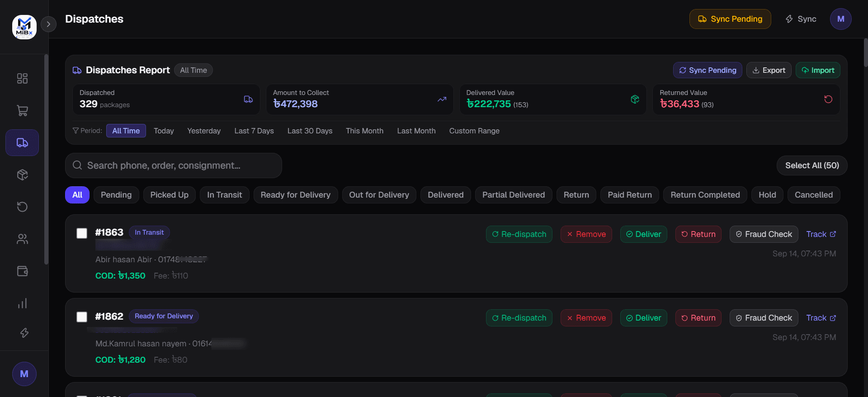Click the search phone, order, consignment field
This screenshot has height=397, width=868.
174,165
